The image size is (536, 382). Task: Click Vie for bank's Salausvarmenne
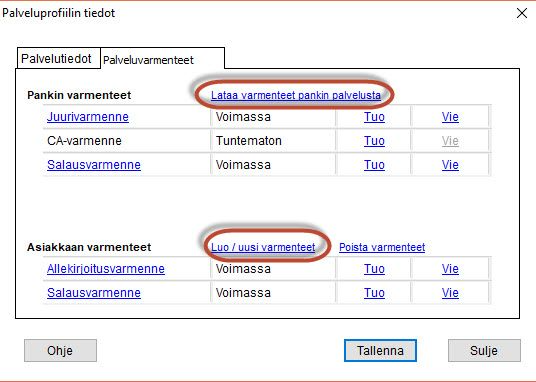pos(450,165)
